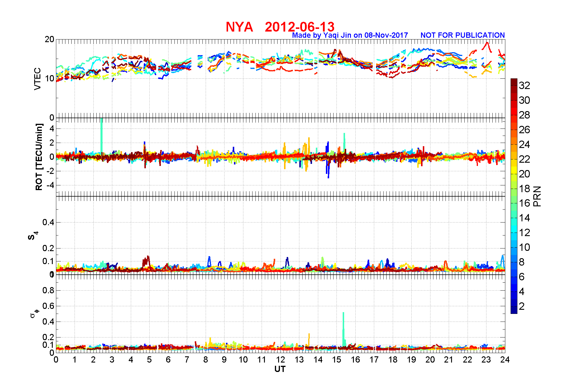Click the UT axis tick label 21
Viewport: 561px width, 392px height.
pyautogui.click(x=449, y=360)
